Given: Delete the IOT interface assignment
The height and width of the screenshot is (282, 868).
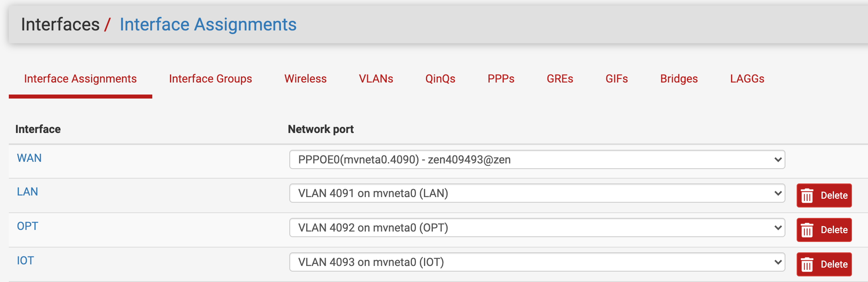Looking at the screenshot, I should click(824, 264).
